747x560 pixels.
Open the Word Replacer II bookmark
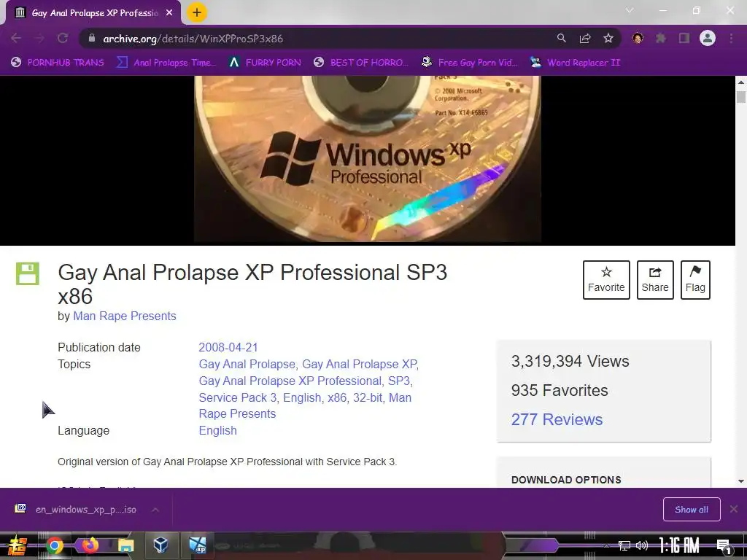[x=575, y=62]
